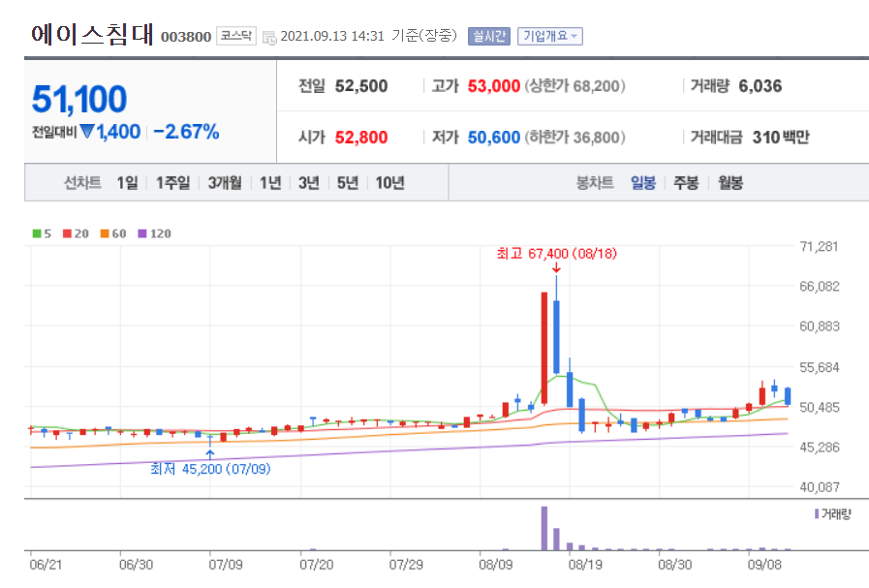Click the 40,087 price axis label
This screenshot has width=869, height=588.
pos(820,487)
